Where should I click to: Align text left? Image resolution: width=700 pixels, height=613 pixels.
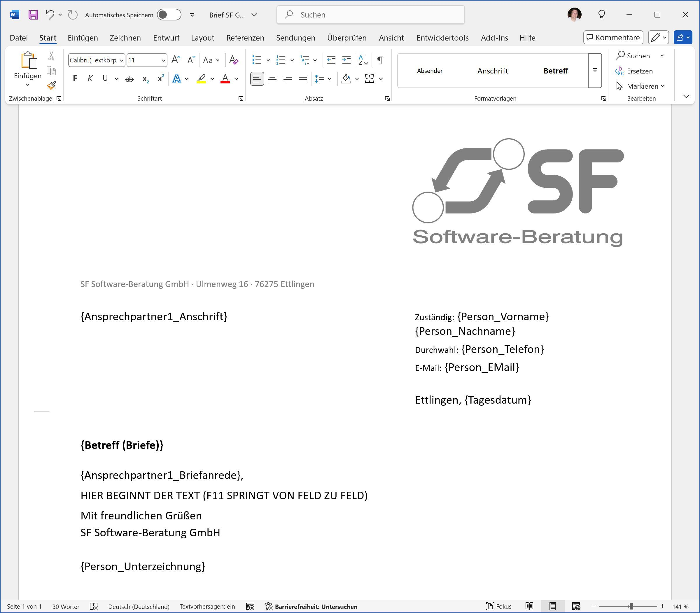coord(257,79)
